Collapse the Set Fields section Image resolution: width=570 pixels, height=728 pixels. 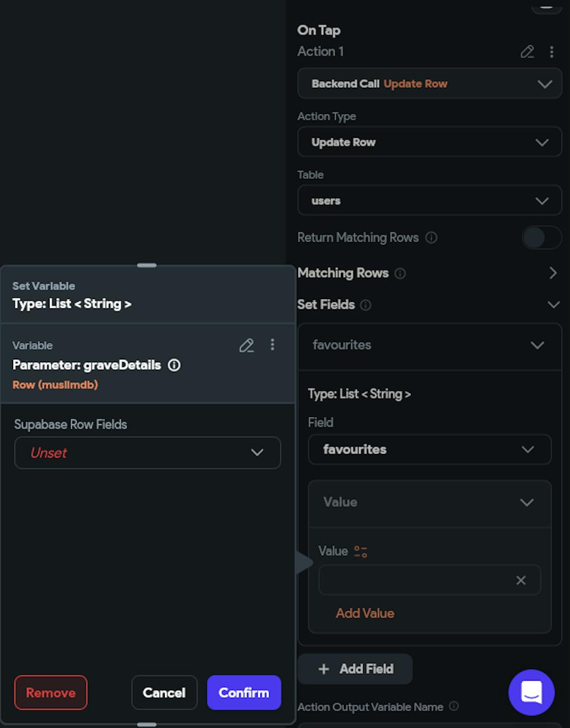tap(553, 305)
